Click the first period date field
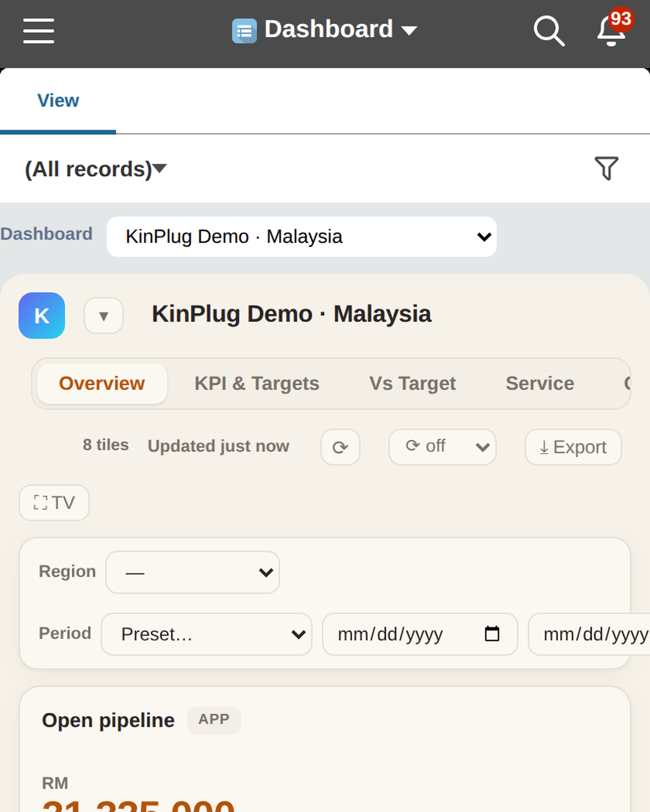This screenshot has width=650, height=812. (420, 634)
